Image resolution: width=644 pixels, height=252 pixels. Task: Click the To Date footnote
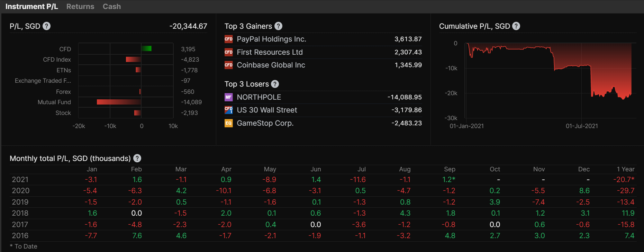point(24,246)
